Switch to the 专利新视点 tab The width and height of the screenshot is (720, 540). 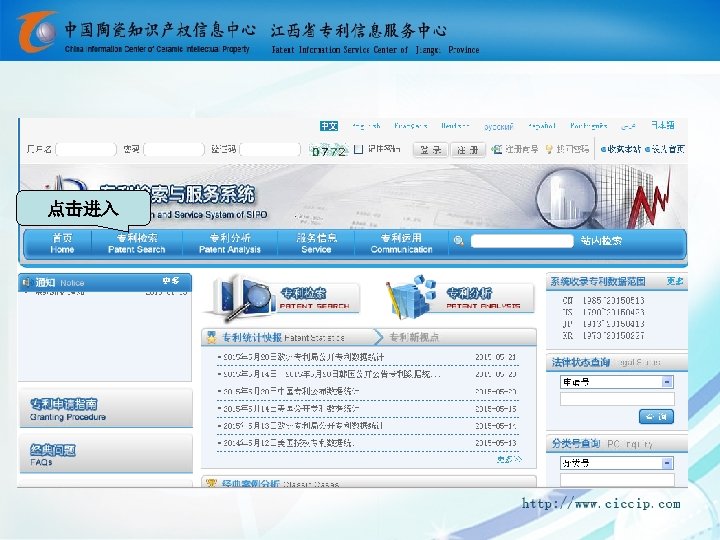pos(414,338)
